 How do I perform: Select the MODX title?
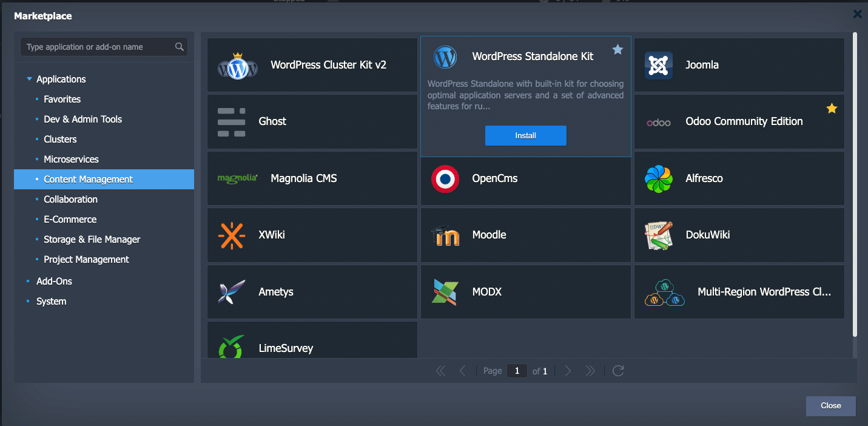[487, 292]
